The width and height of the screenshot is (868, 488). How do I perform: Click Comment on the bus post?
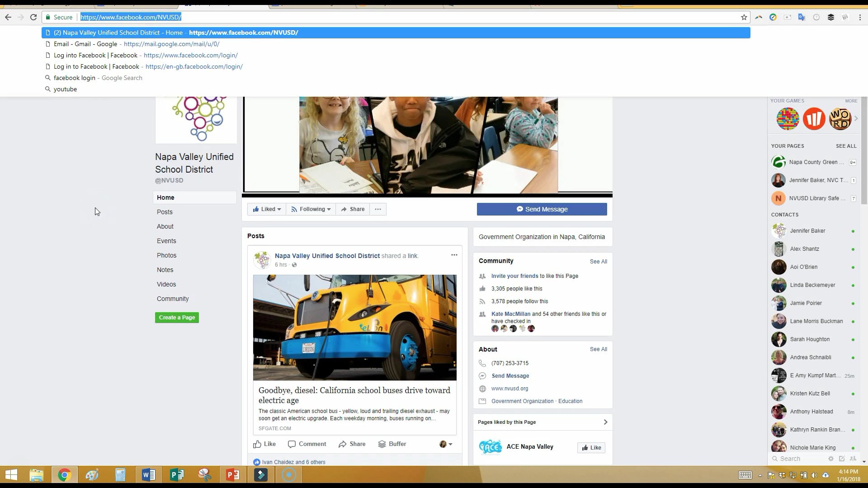click(x=307, y=444)
